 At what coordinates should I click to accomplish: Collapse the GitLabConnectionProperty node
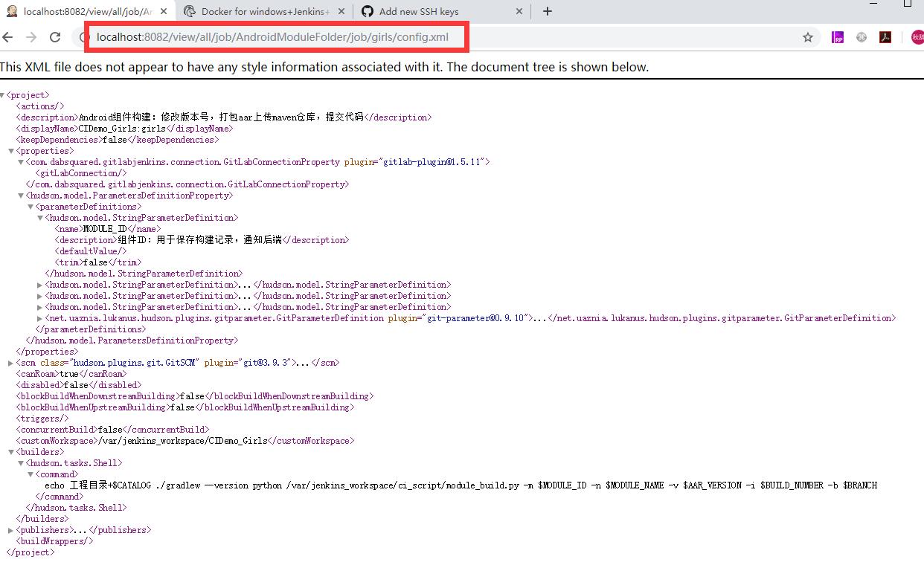coord(21,162)
